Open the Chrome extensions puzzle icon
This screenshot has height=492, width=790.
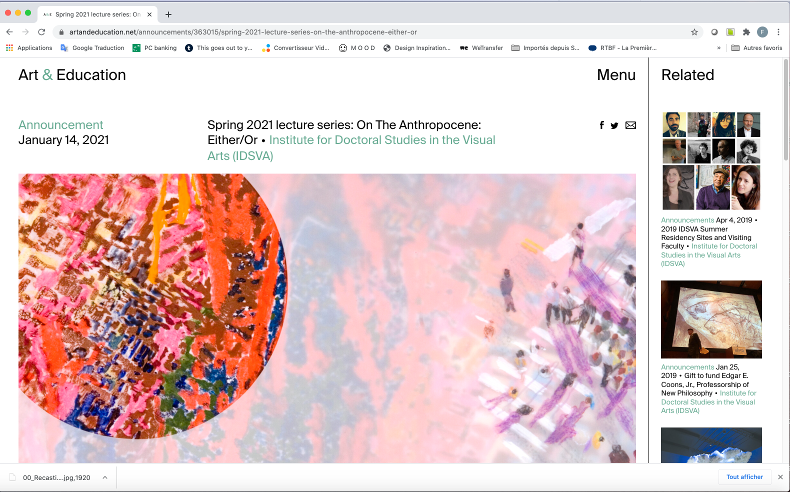(746, 32)
